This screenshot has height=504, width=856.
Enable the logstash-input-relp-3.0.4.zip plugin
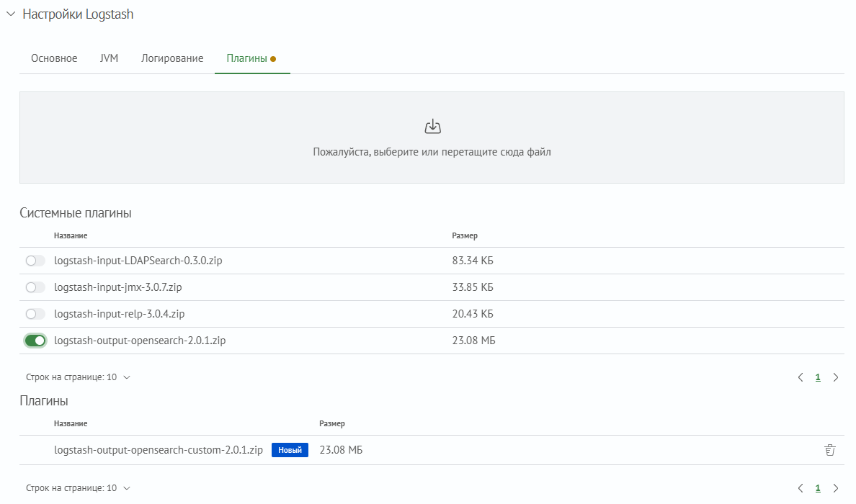click(35, 313)
